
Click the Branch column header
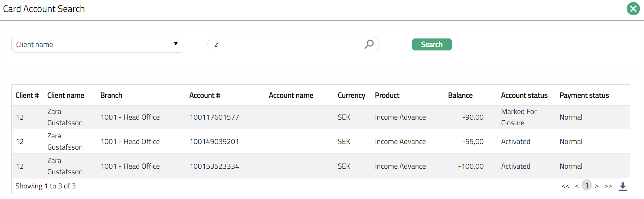tap(111, 95)
